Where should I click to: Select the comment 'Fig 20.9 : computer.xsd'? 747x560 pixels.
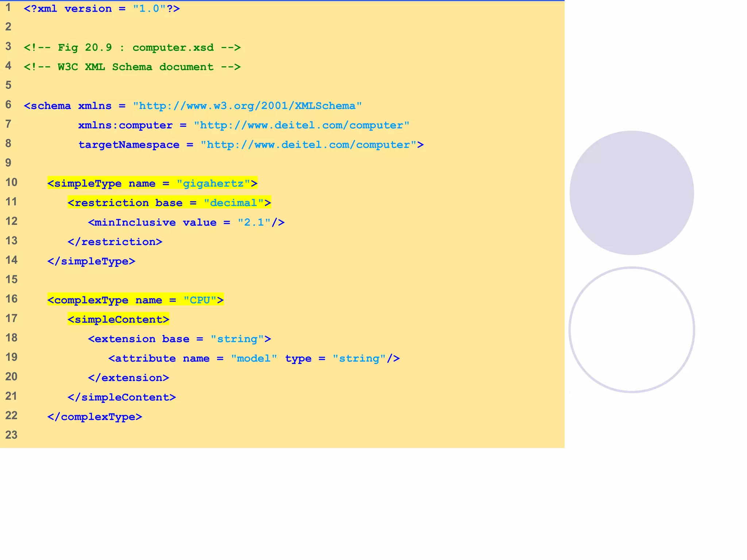point(132,48)
